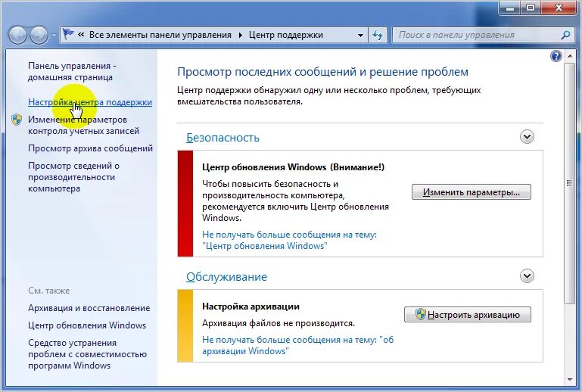Open the address bar history dropdown arrow
The width and height of the screenshot is (582, 392).
360,36
